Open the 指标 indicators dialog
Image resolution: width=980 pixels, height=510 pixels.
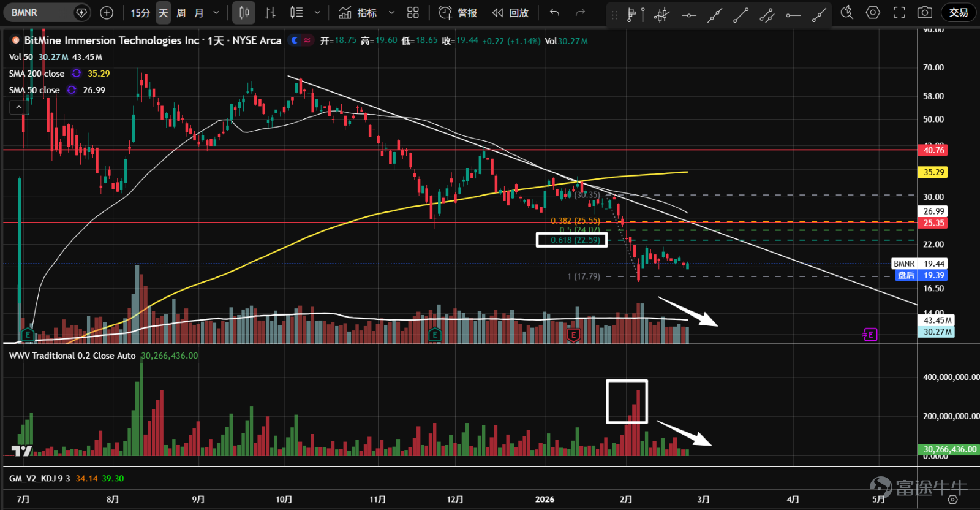pos(358,12)
